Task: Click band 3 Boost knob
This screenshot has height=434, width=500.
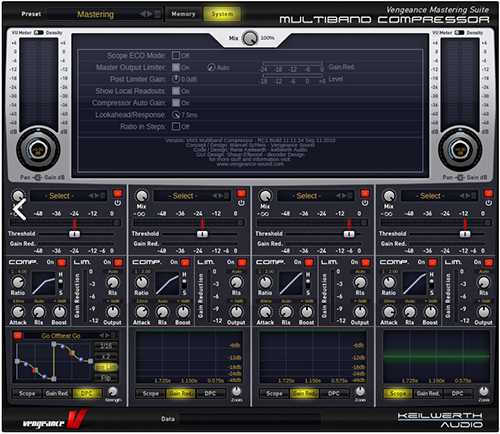Action: pyautogui.click(x=306, y=312)
